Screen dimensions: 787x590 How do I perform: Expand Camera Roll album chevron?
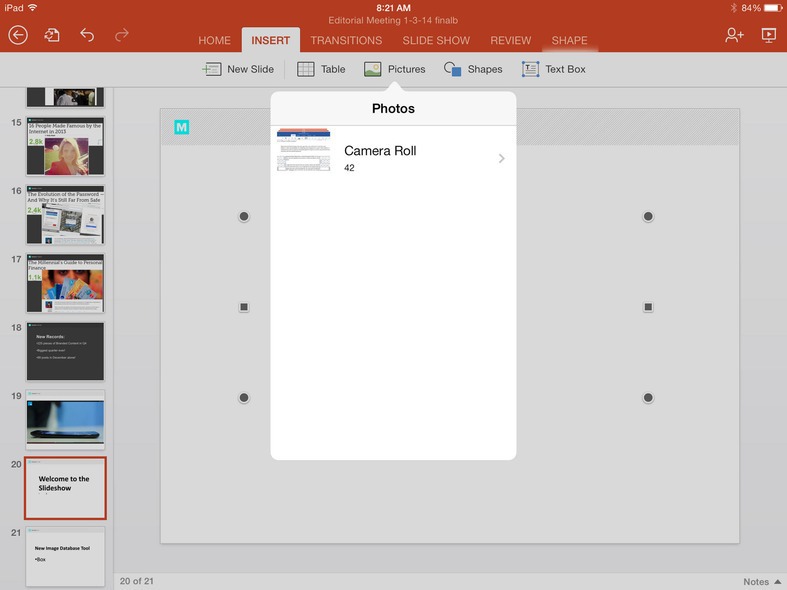(501, 158)
